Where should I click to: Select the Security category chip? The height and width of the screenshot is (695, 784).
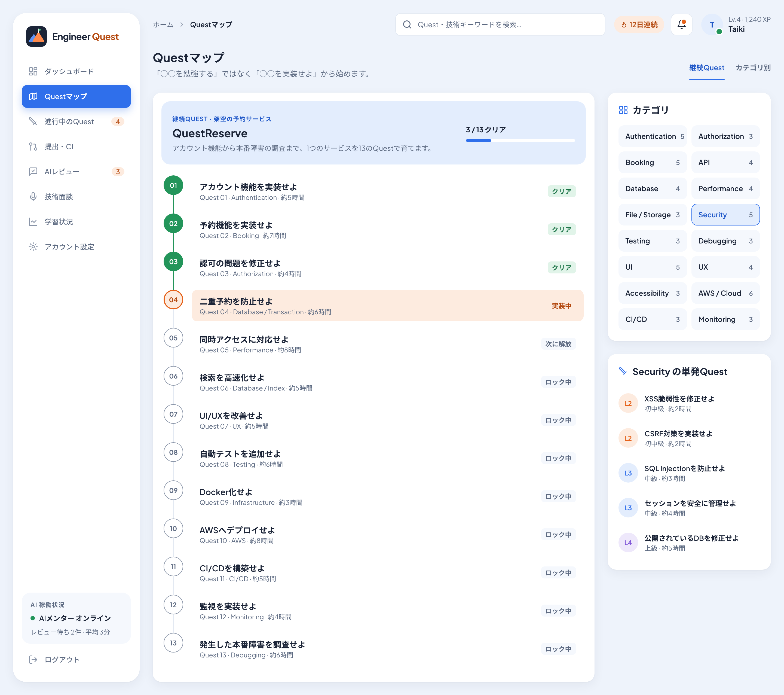point(725,215)
